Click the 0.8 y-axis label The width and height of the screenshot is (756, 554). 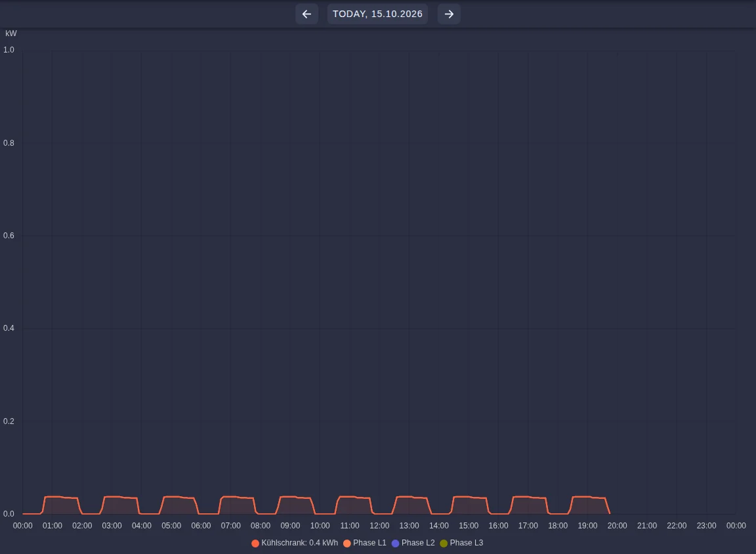click(9, 143)
